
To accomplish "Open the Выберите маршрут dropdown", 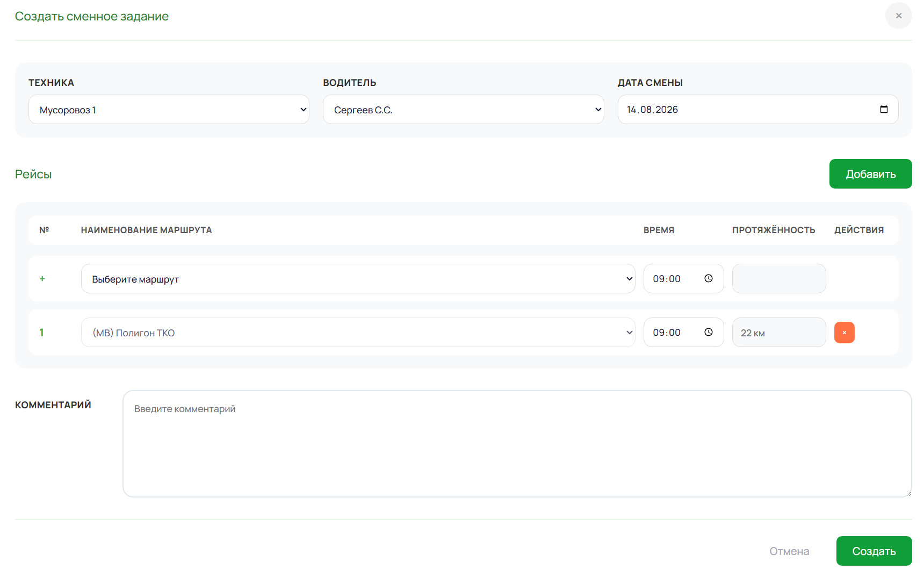I will (358, 279).
